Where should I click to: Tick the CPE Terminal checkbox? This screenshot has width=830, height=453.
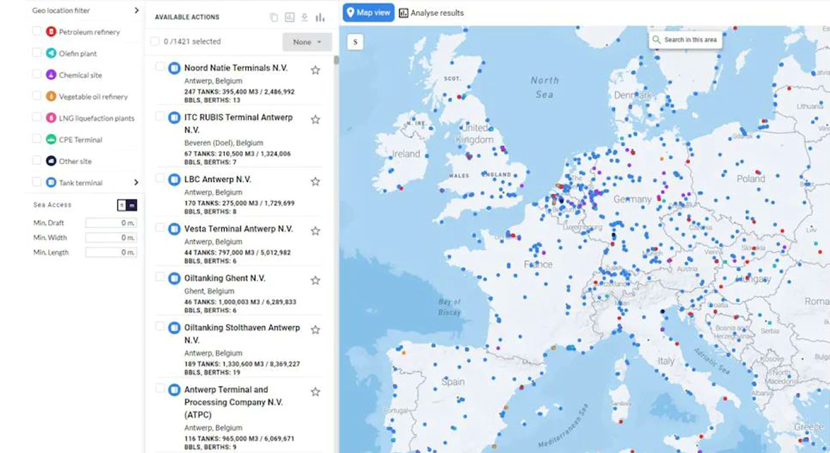coord(37,139)
